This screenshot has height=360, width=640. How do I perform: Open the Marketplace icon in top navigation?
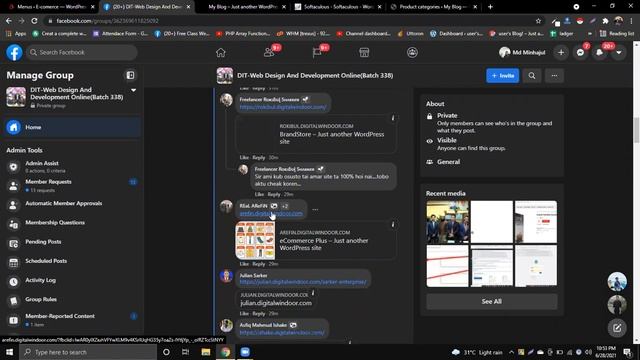coord(364,53)
